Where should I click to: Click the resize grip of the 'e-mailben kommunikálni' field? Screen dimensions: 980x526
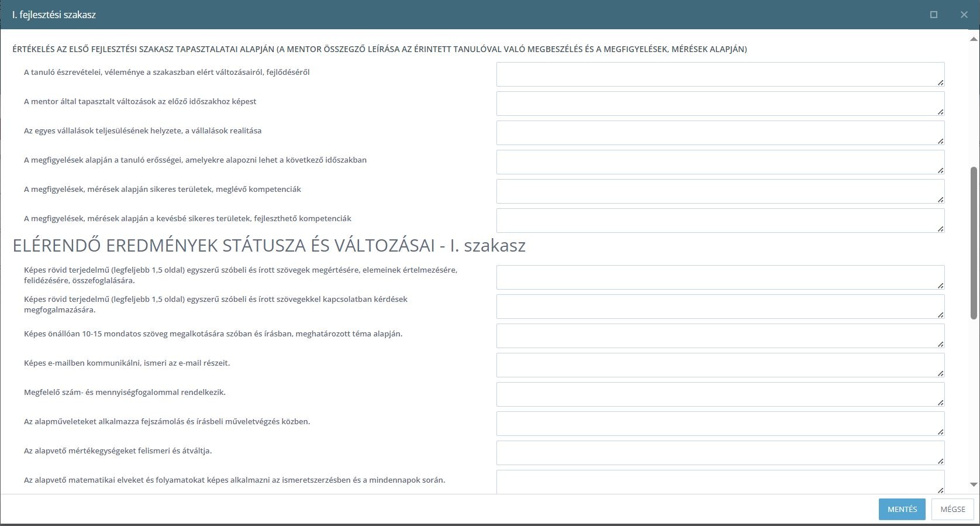pyautogui.click(x=940, y=373)
